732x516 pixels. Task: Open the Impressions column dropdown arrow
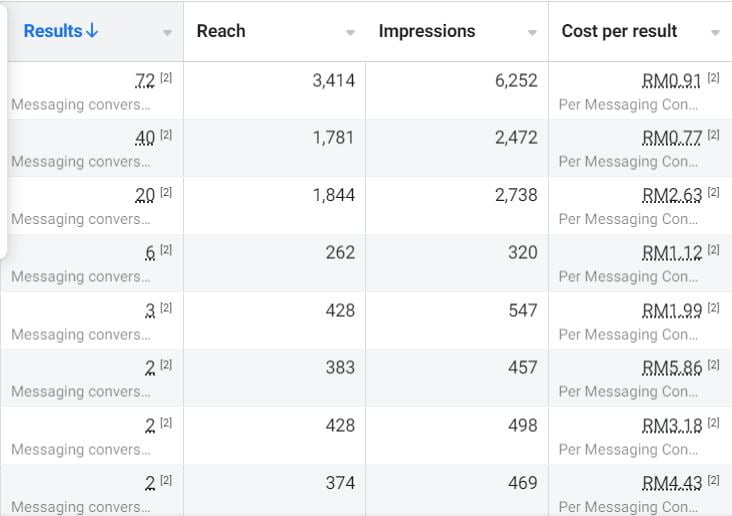pyautogui.click(x=532, y=33)
